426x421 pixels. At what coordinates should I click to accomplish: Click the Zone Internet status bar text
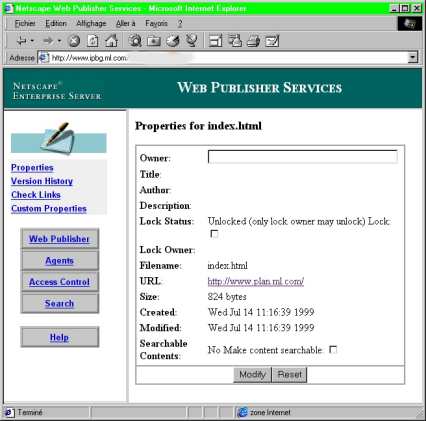tap(270, 413)
